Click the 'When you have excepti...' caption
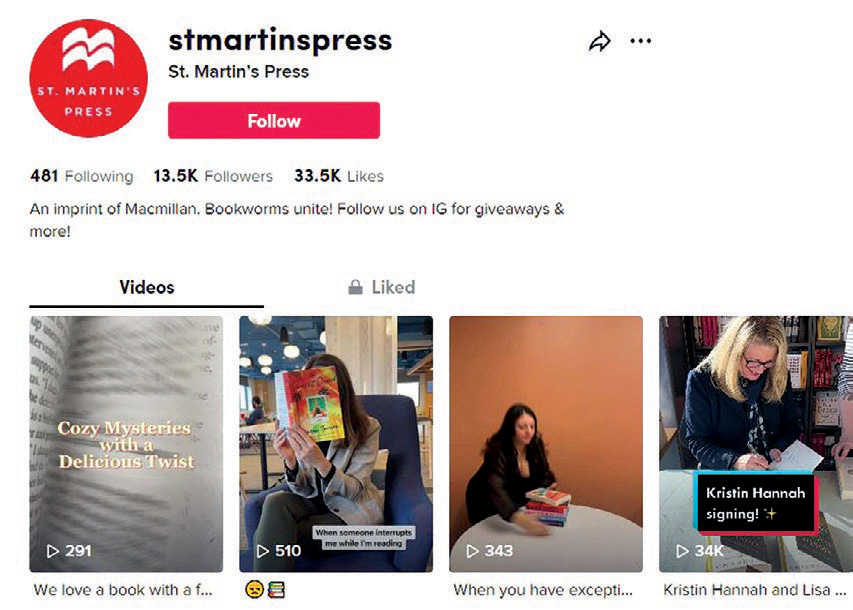Screen dimensions: 853x610 point(543,590)
